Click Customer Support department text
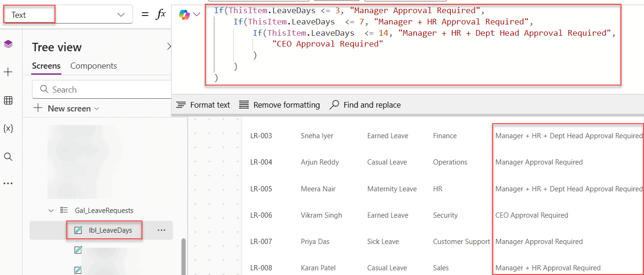This screenshot has height=275, width=644. coord(462,242)
